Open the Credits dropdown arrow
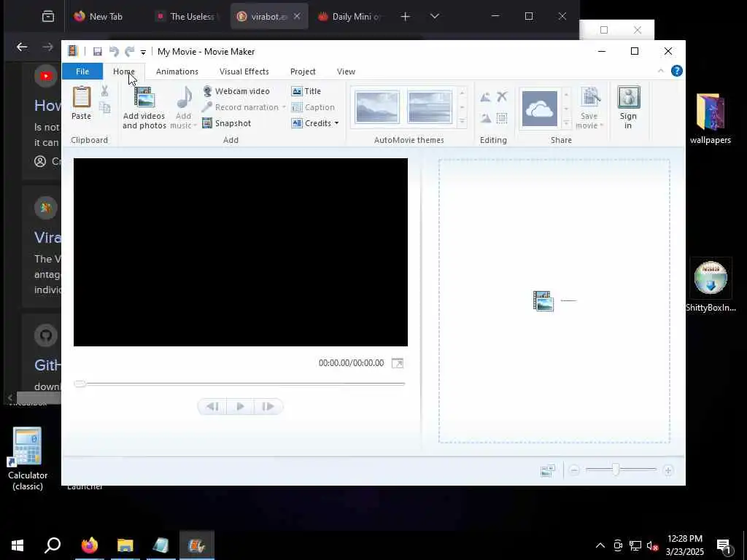Image resolution: width=747 pixels, height=560 pixels. (336, 123)
